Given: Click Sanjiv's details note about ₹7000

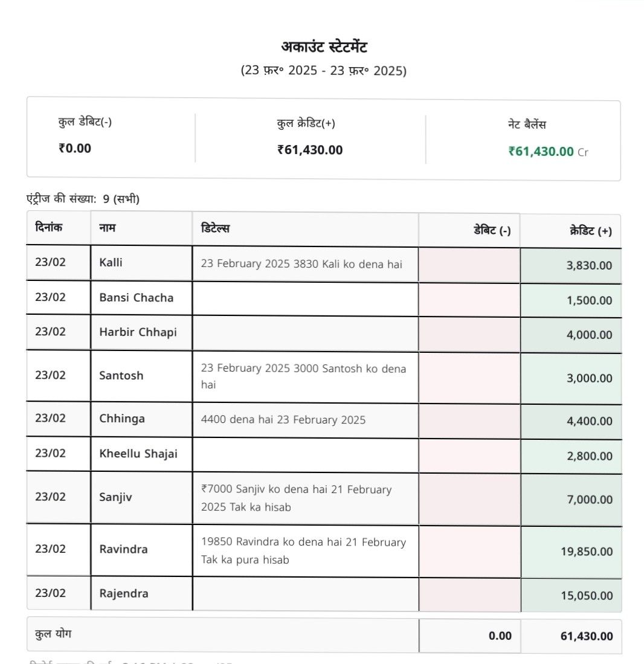Looking at the screenshot, I should point(296,498).
